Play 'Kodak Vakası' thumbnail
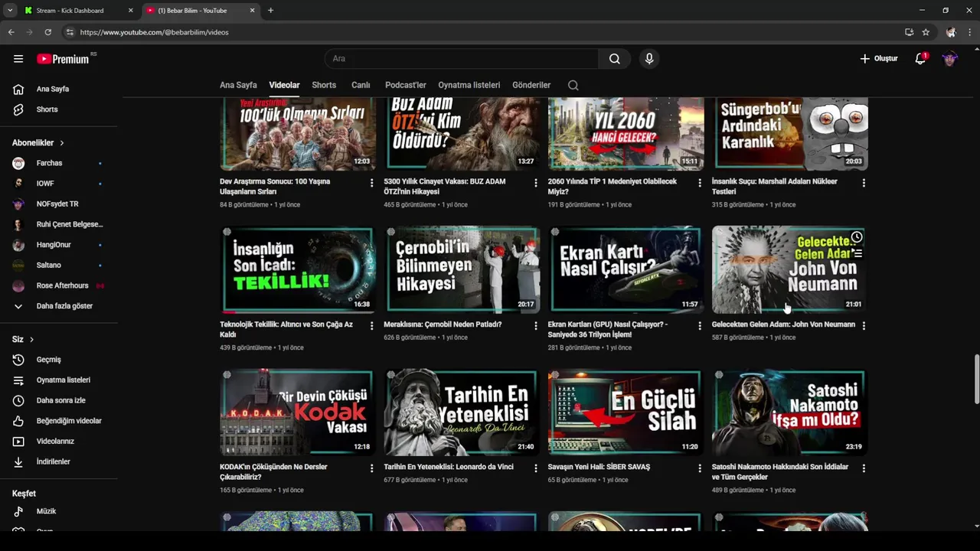 [298, 412]
